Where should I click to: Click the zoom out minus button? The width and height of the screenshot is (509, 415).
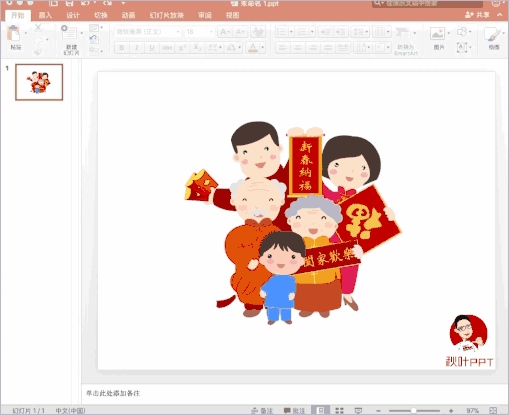[x=378, y=411]
